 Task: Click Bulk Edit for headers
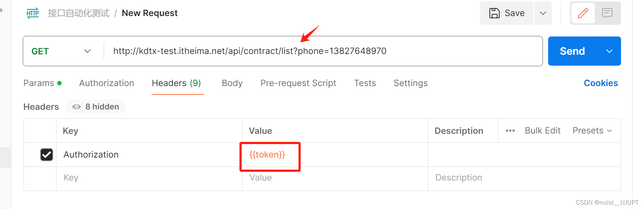[542, 131]
